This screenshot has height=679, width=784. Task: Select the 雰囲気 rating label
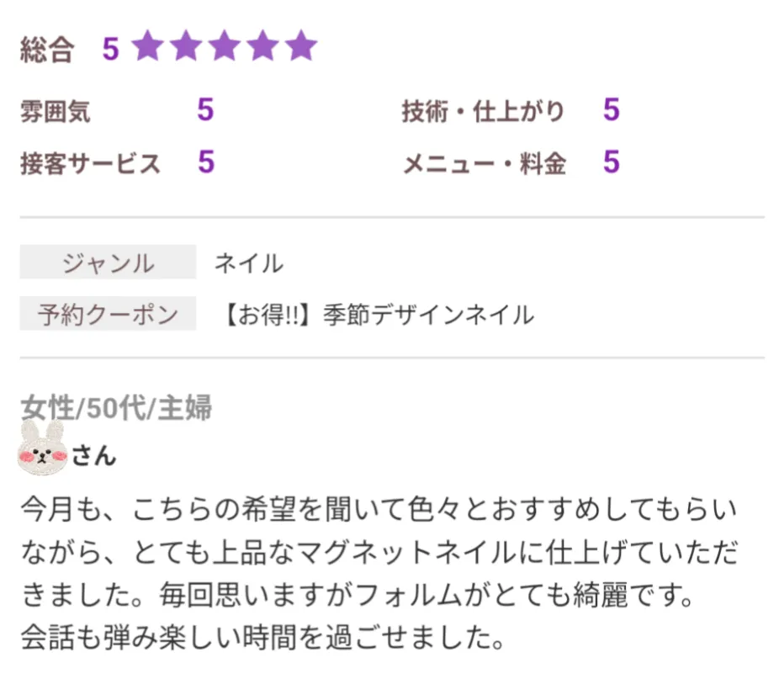(56, 111)
